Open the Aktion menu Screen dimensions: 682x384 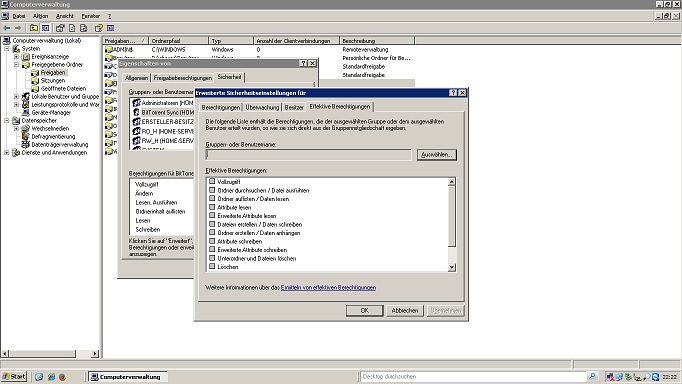pyautogui.click(x=41, y=16)
